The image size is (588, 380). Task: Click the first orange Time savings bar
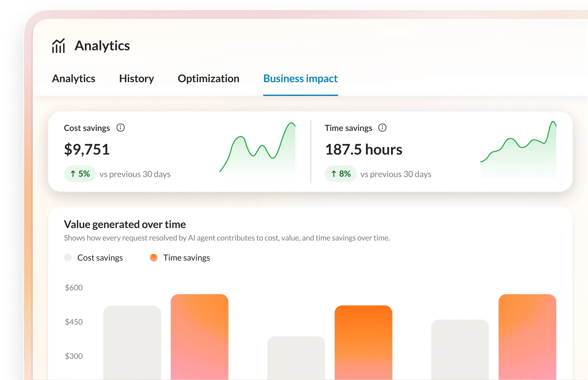[199, 336]
